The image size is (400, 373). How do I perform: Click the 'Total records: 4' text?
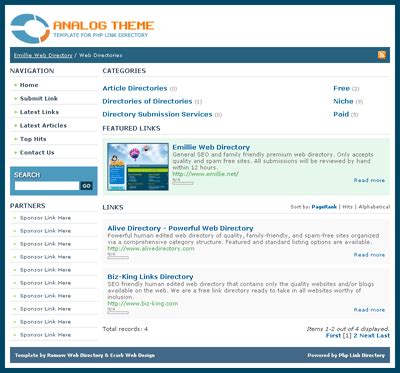tap(125, 329)
